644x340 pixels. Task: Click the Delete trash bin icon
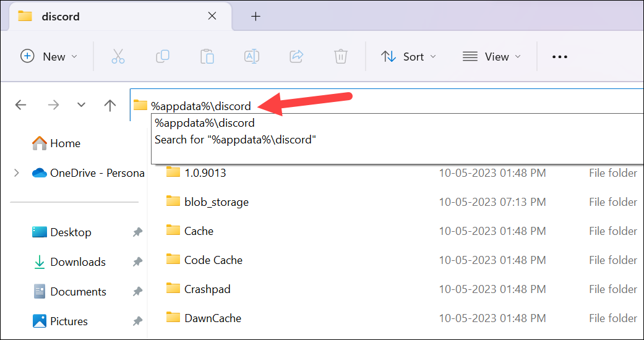[341, 56]
